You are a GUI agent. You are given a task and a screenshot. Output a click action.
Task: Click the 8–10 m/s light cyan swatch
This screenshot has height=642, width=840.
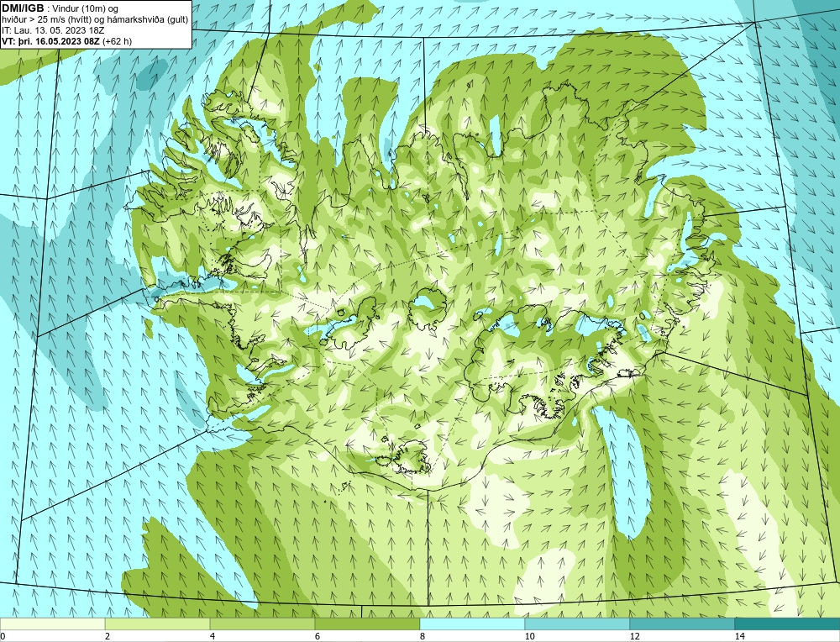click(472, 624)
